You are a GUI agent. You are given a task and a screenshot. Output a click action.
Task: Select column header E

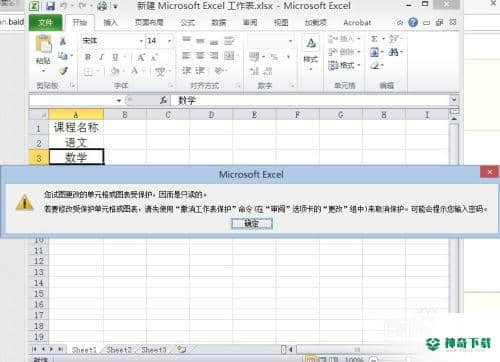coord(255,115)
